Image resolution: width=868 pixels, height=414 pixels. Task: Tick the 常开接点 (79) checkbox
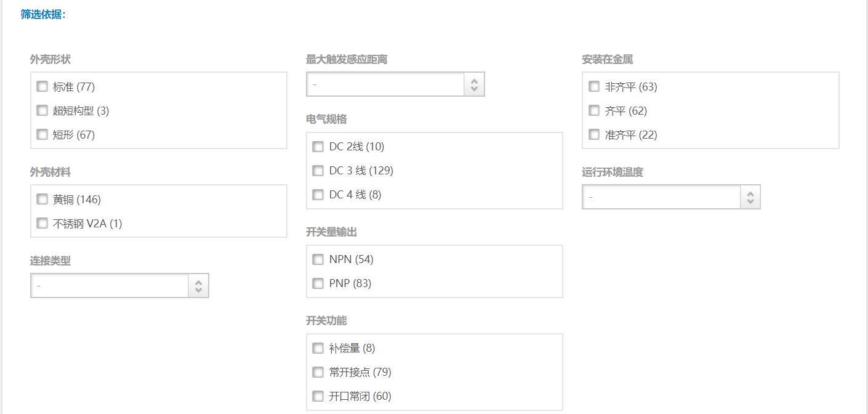[x=318, y=371]
